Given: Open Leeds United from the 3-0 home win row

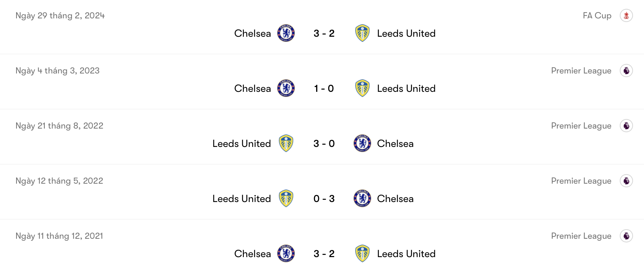Looking at the screenshot, I should click(x=241, y=144).
